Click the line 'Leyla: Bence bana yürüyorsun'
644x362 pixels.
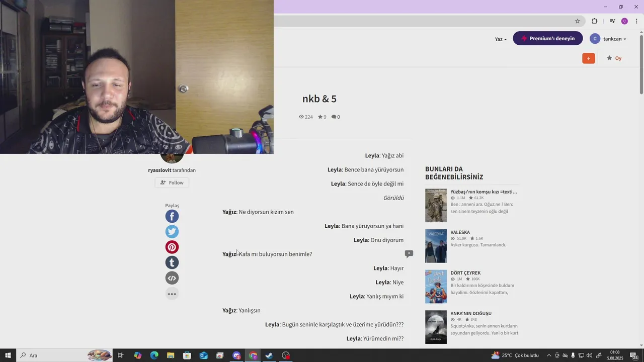coord(365,170)
